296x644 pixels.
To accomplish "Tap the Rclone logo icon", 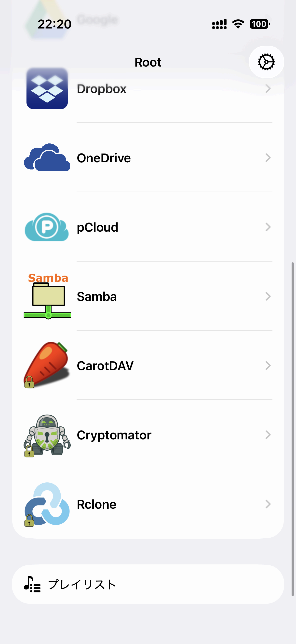I will click(x=47, y=504).
